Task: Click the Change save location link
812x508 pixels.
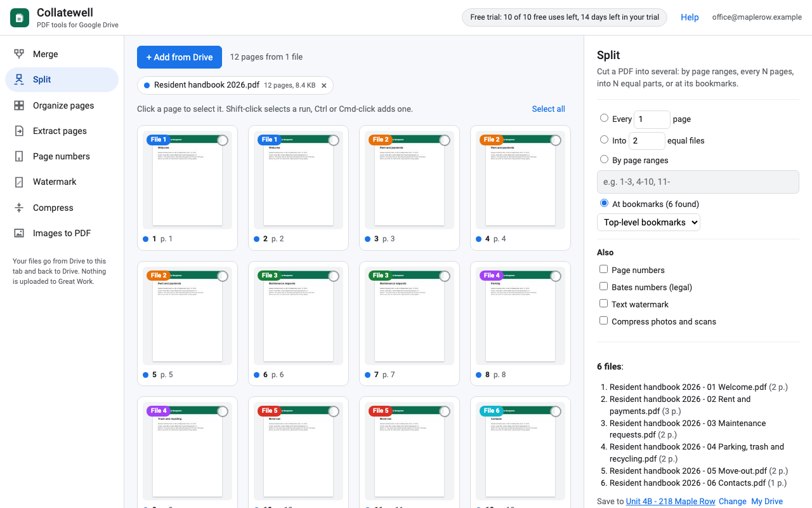Action: pos(733,501)
